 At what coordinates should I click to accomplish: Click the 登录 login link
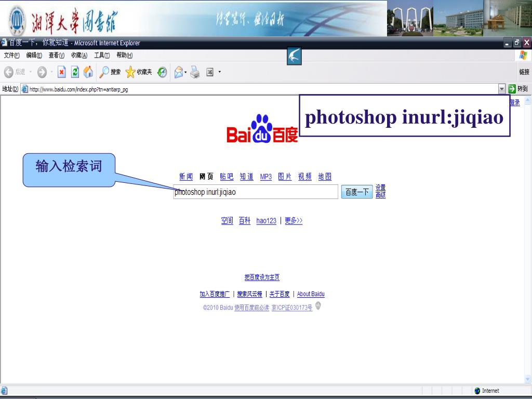[515, 102]
